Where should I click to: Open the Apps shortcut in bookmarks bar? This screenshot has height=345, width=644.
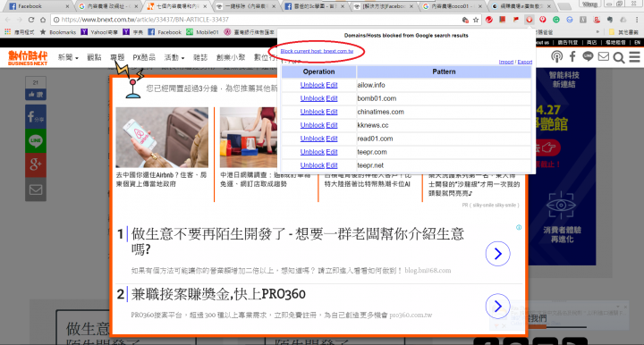tap(20, 32)
